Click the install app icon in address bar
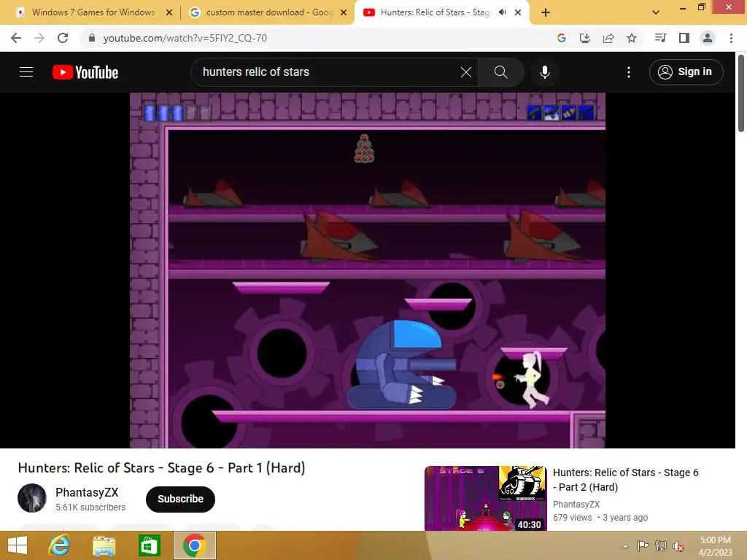 click(x=585, y=38)
